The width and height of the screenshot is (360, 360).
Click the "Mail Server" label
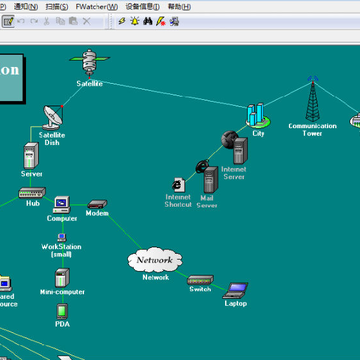click(207, 201)
